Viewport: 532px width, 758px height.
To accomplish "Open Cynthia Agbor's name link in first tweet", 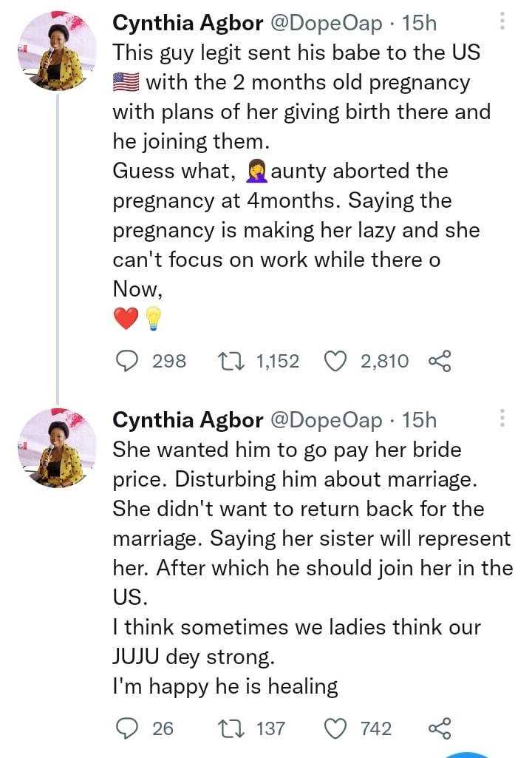I will 188,24.
